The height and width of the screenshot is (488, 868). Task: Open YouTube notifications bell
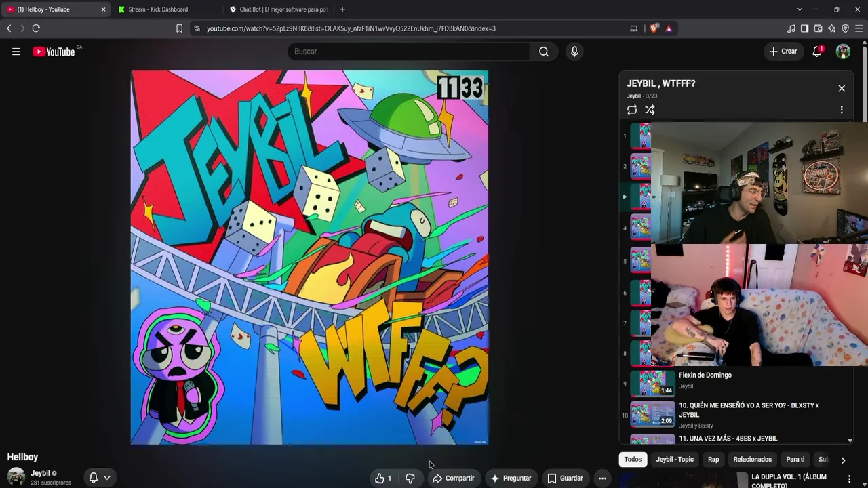tap(817, 52)
